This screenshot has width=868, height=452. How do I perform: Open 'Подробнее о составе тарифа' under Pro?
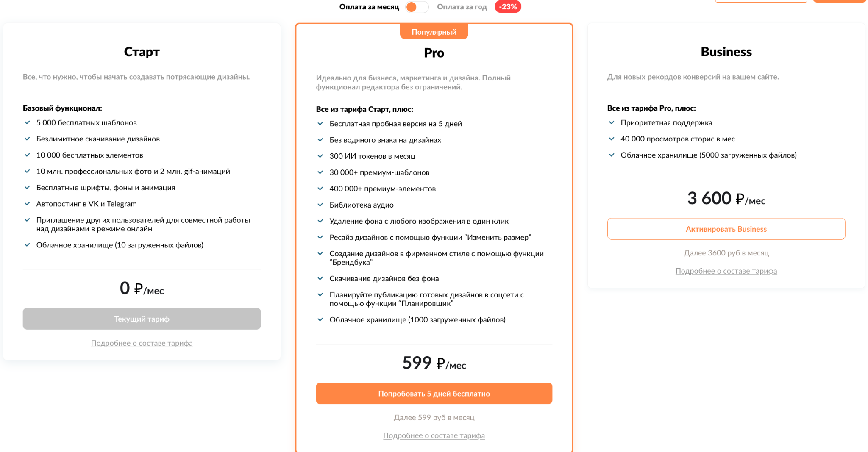(x=434, y=435)
